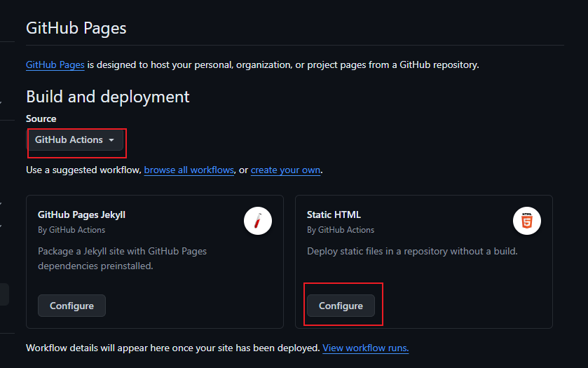Click the Static HTML card description text
588x368 pixels.
tap(412, 251)
